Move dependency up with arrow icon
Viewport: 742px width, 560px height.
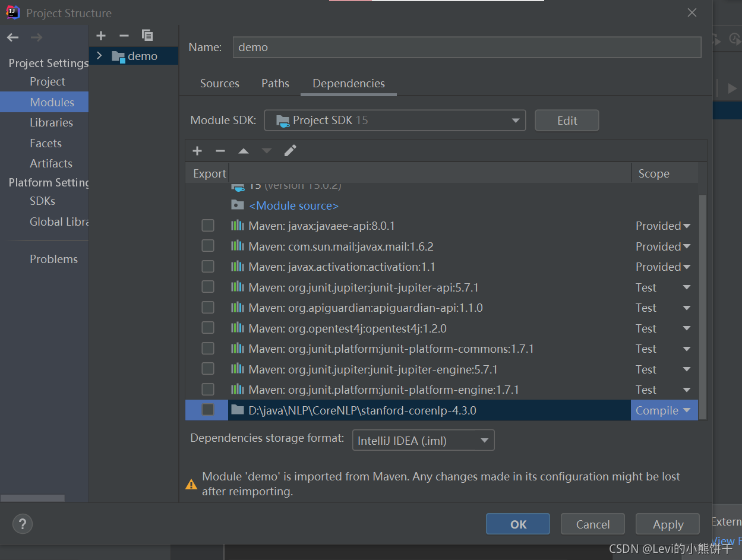tap(244, 151)
